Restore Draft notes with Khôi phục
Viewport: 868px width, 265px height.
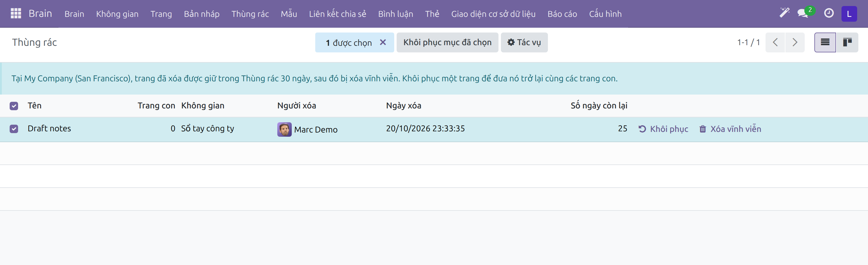663,129
